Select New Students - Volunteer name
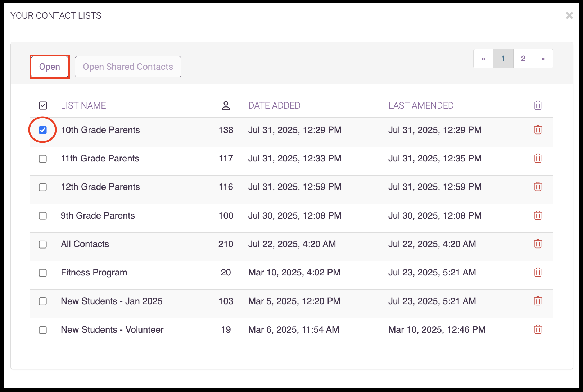Viewport: 583px width, 392px height. 112,329
